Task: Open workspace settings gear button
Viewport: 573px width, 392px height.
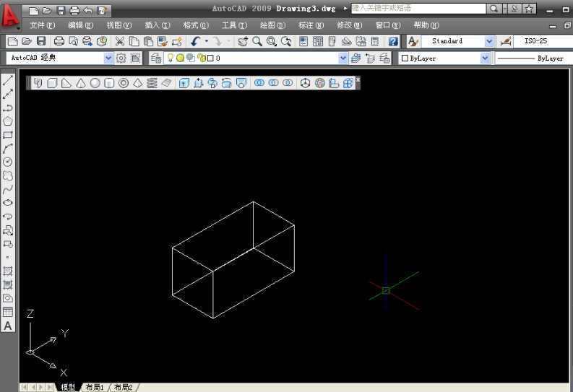Action: point(121,58)
